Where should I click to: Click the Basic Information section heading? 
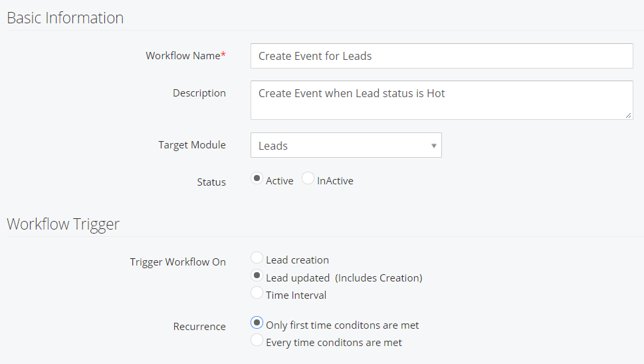pos(65,18)
